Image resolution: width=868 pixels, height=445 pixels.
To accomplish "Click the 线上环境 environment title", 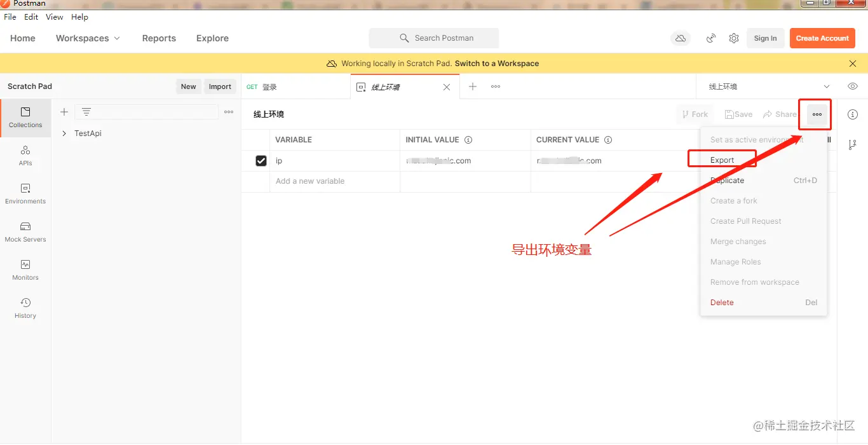I will pyautogui.click(x=269, y=114).
